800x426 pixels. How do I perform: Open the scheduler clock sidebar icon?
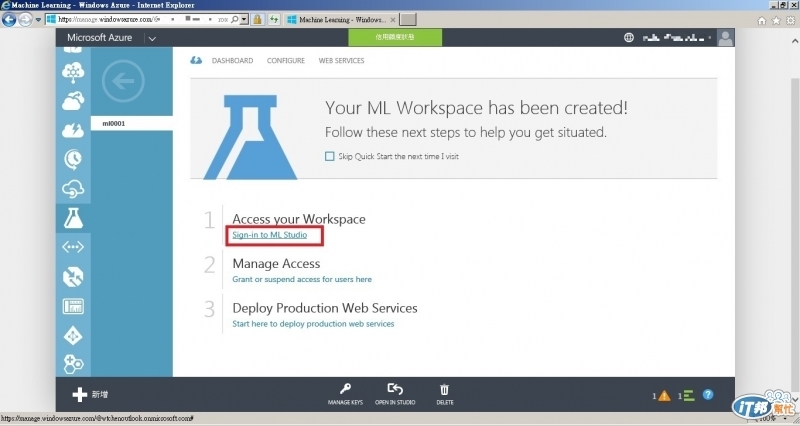73,159
